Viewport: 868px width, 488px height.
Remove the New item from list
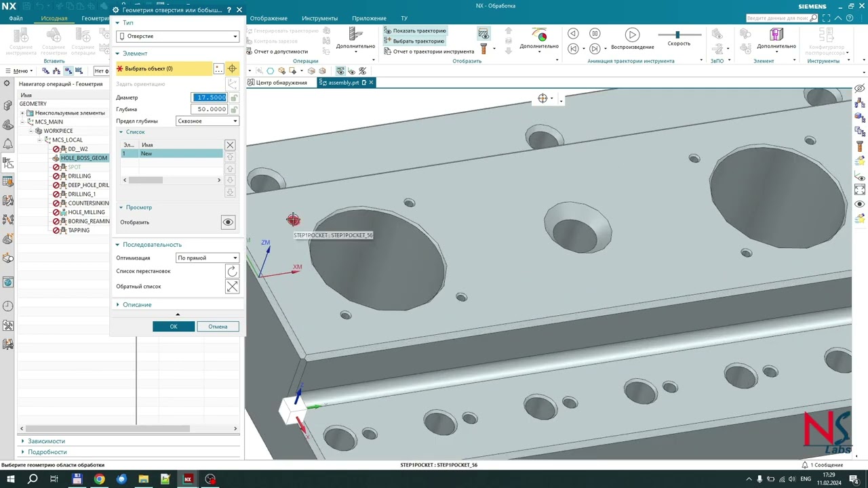pyautogui.click(x=230, y=145)
